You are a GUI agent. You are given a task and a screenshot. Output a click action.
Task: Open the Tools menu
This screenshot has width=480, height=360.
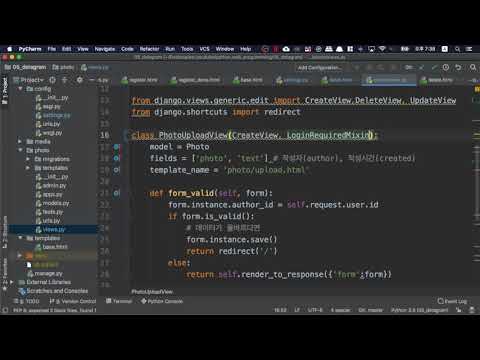coord(187,49)
